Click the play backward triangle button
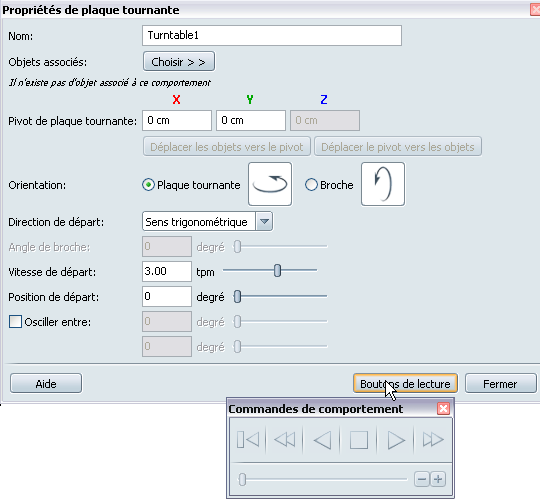Screen dimensions: 540x500 click(x=322, y=440)
